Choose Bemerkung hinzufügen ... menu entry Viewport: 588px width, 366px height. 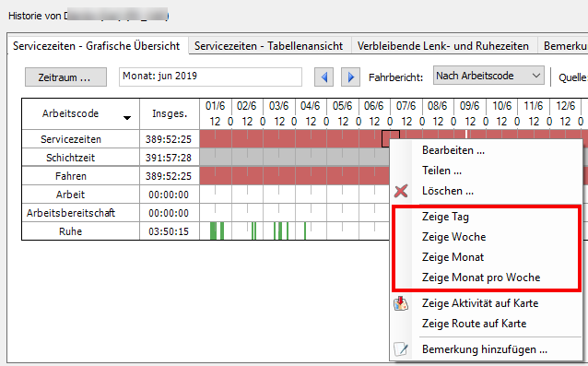pos(485,349)
